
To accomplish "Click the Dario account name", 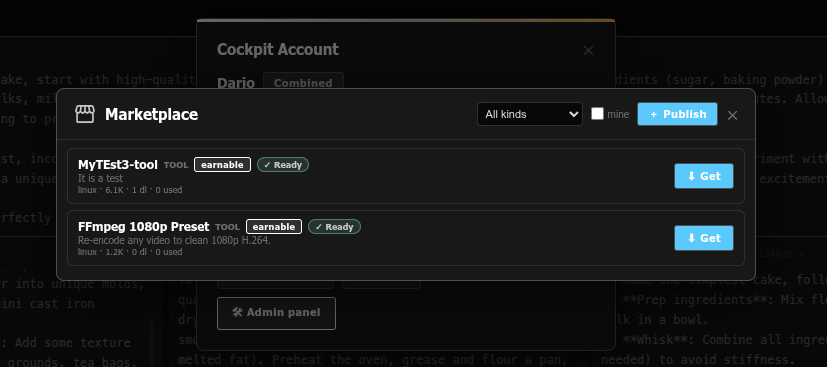I will [x=236, y=83].
